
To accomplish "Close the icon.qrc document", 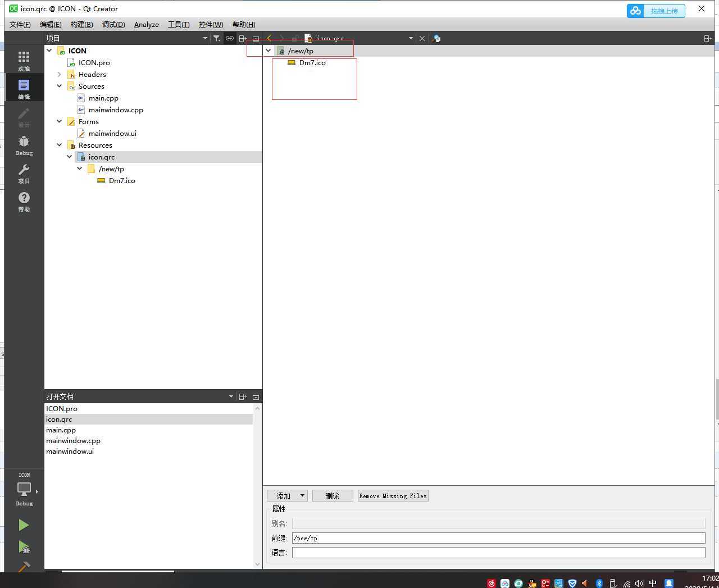I will pyautogui.click(x=422, y=38).
